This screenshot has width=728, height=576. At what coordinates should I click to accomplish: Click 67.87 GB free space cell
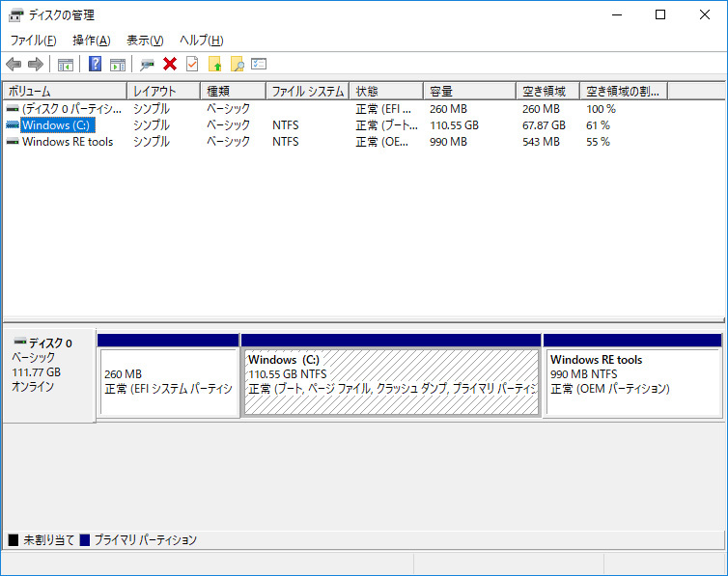(x=544, y=125)
